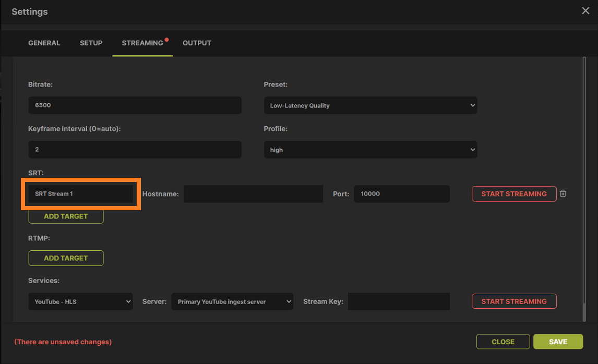Close the Settings dialog with X
The width and height of the screenshot is (598, 364).
point(585,10)
